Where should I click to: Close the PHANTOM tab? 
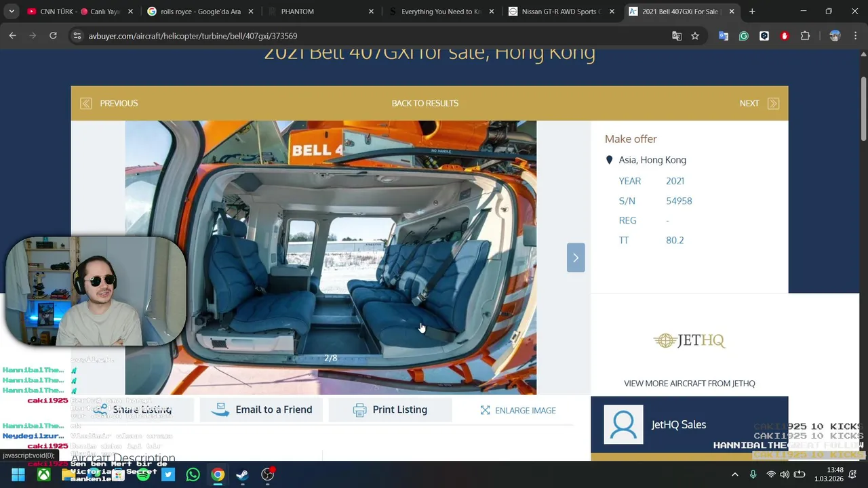pos(371,12)
